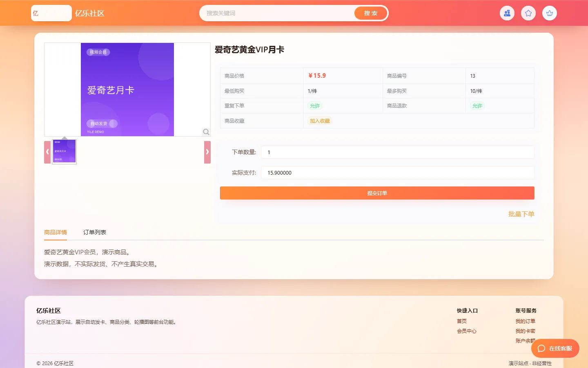Open 会员中心 in the footer
Image resolution: width=588 pixels, height=368 pixels.
467,331
